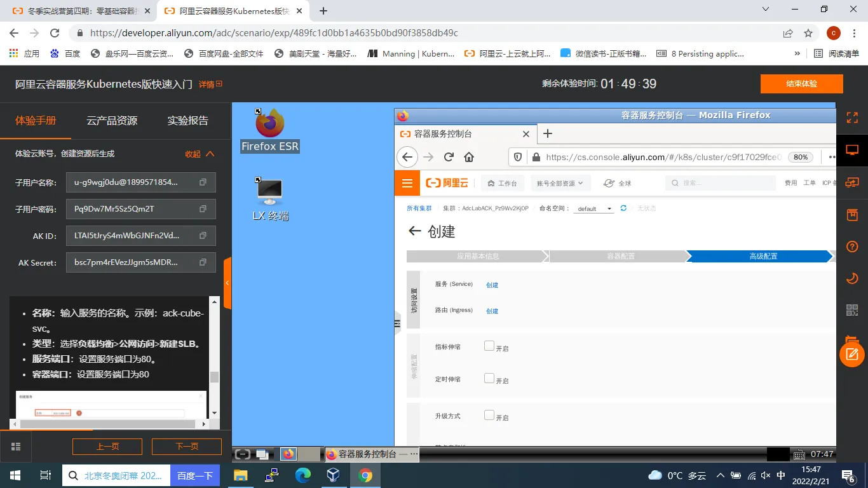Click 创建 link for 服务 (Service)
This screenshot has width=868, height=488.
click(x=492, y=285)
